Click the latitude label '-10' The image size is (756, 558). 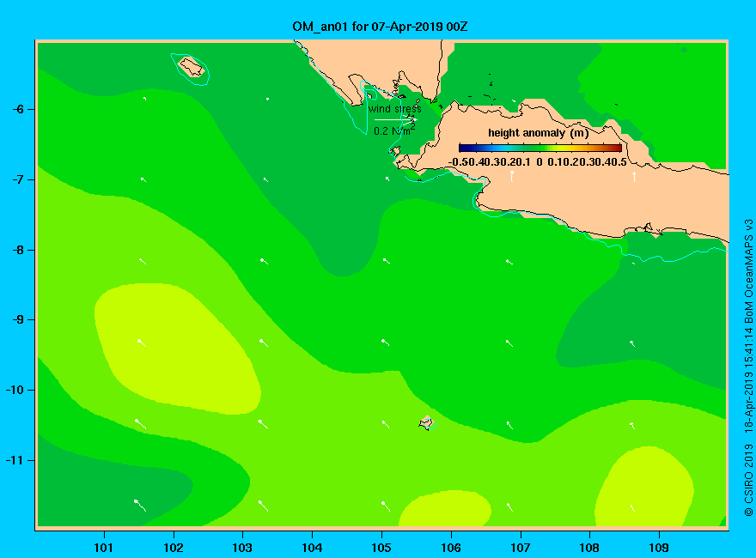(x=15, y=391)
